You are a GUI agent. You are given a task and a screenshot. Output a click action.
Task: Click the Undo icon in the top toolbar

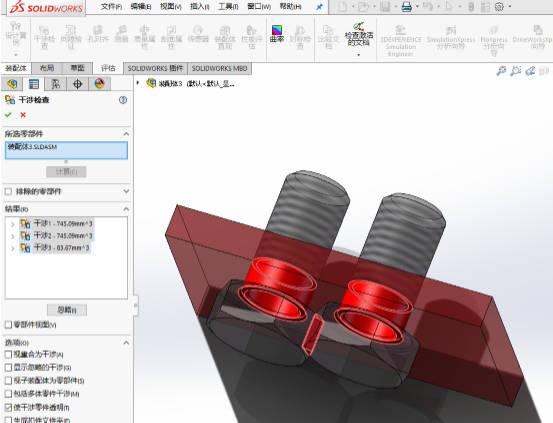tap(428, 7)
